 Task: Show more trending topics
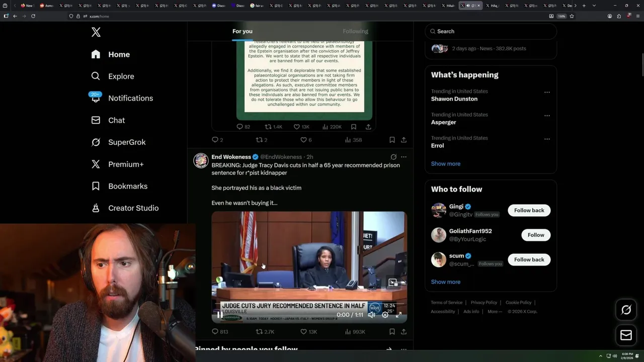[x=446, y=163]
